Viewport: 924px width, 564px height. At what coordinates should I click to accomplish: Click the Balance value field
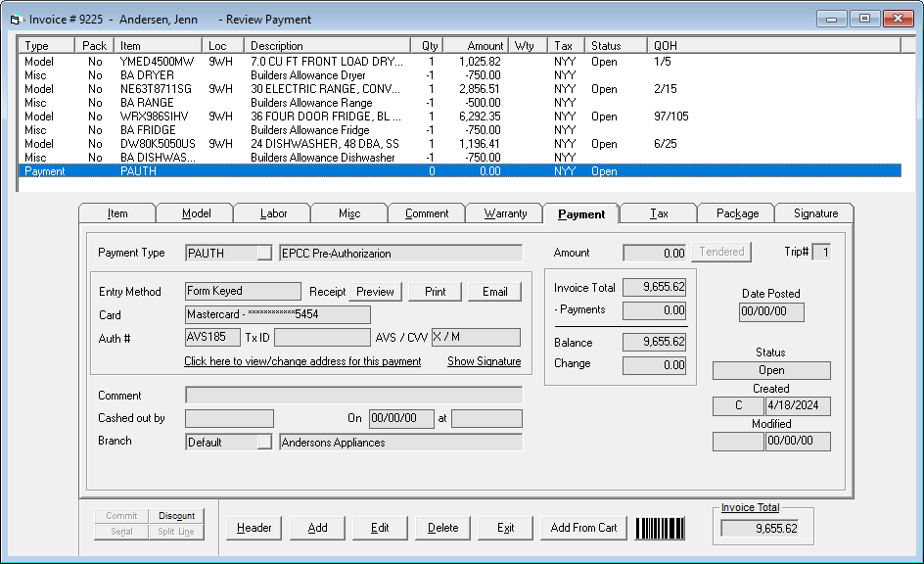pos(655,342)
